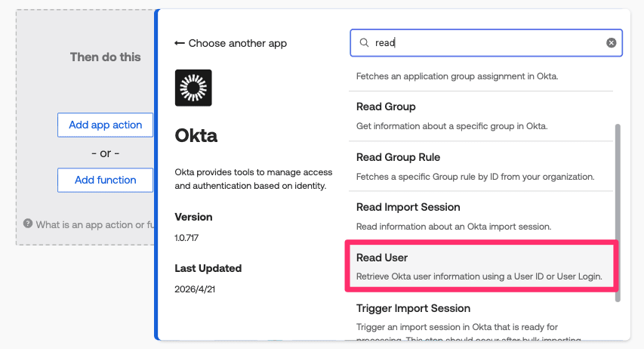Click the Okta app logo icon

(x=193, y=88)
